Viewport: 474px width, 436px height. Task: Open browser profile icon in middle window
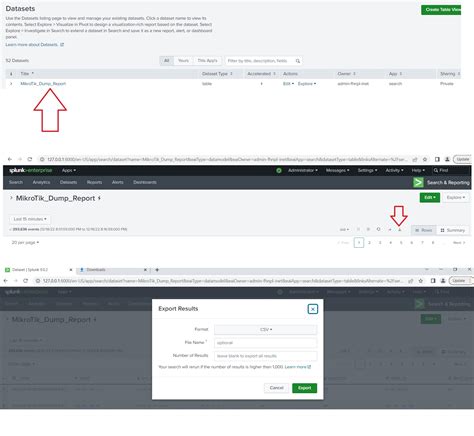click(447, 159)
